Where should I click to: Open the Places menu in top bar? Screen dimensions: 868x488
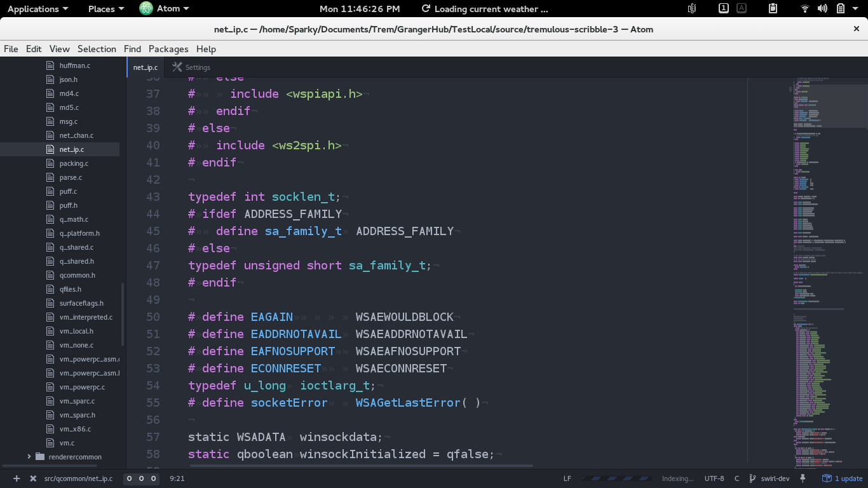[x=106, y=9]
